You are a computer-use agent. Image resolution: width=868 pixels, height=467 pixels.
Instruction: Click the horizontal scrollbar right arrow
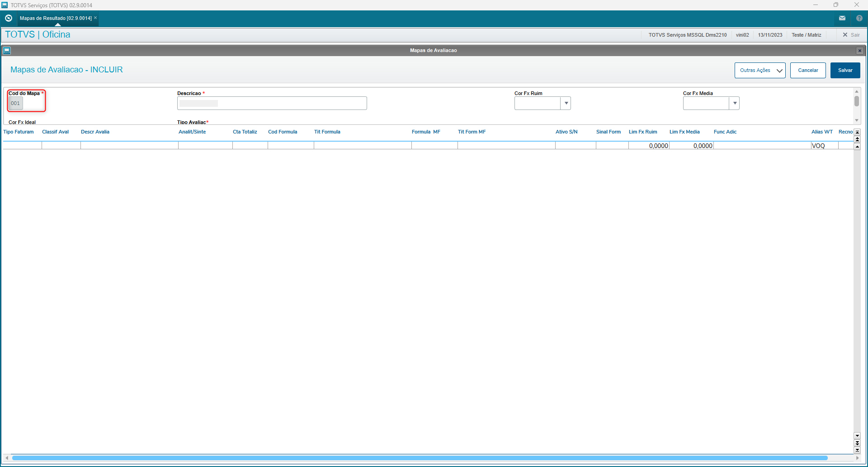[858, 458]
